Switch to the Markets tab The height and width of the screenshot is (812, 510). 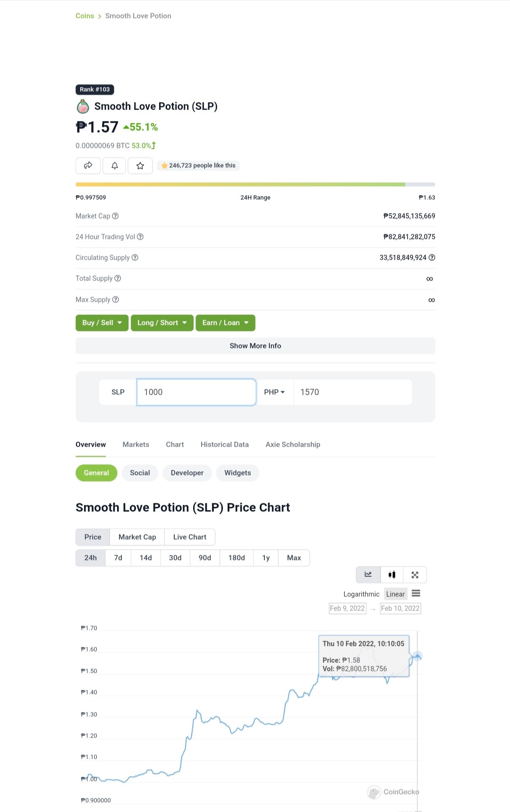click(136, 444)
